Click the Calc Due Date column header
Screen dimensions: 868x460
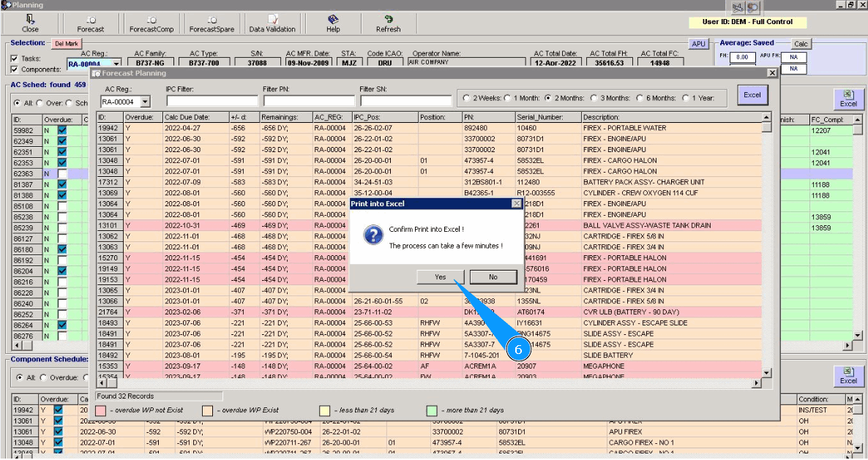(x=197, y=117)
